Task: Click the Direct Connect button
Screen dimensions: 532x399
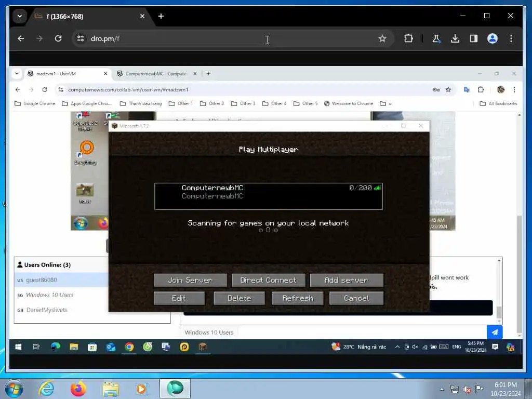Action: [269, 280]
